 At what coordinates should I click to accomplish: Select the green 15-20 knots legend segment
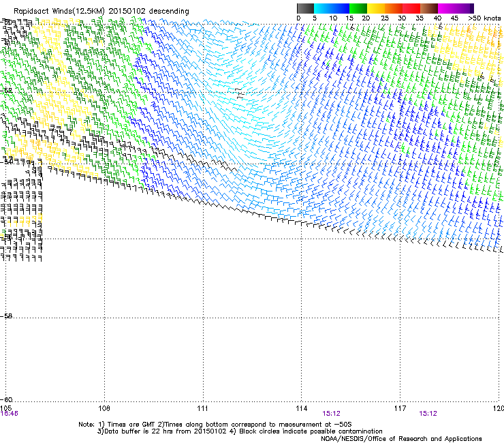(x=358, y=8)
